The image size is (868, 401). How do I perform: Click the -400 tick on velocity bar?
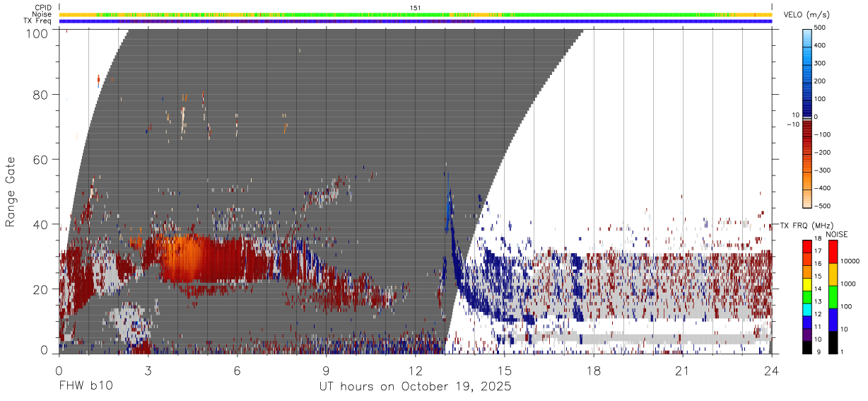click(822, 189)
